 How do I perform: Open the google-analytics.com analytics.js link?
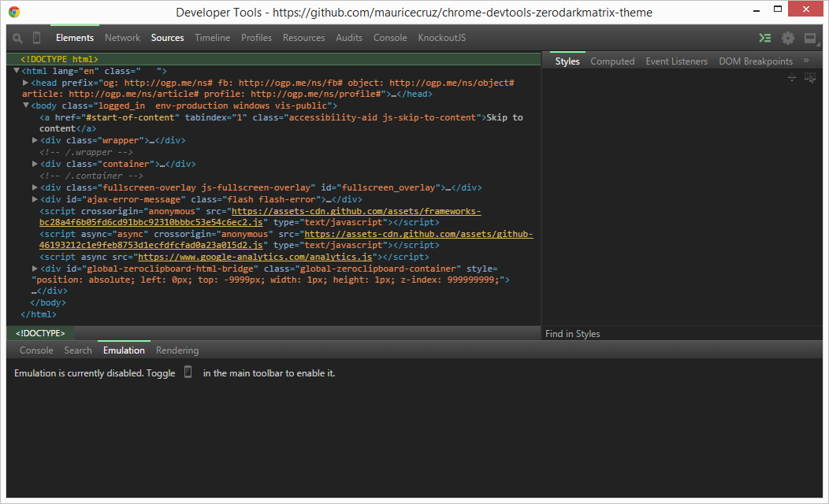coord(255,257)
